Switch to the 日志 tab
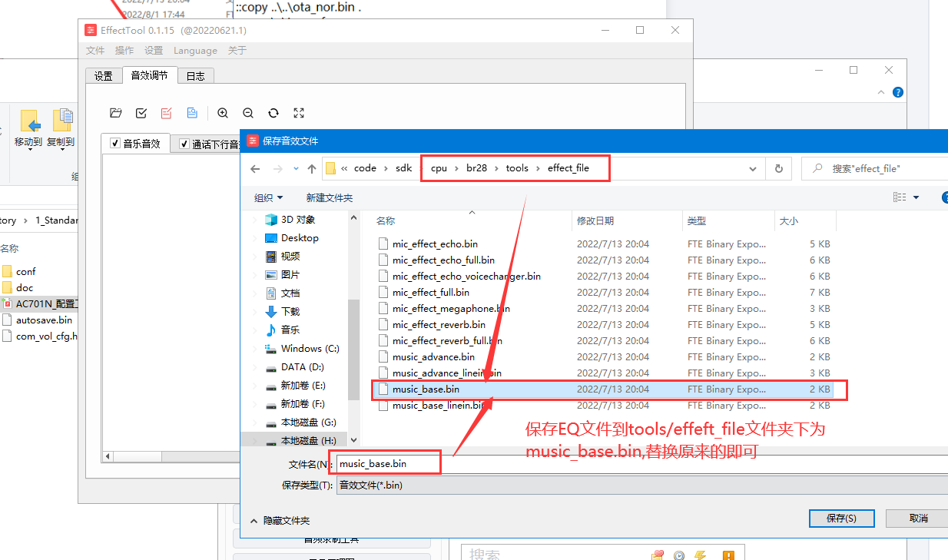The height and width of the screenshot is (560, 948). (x=196, y=76)
